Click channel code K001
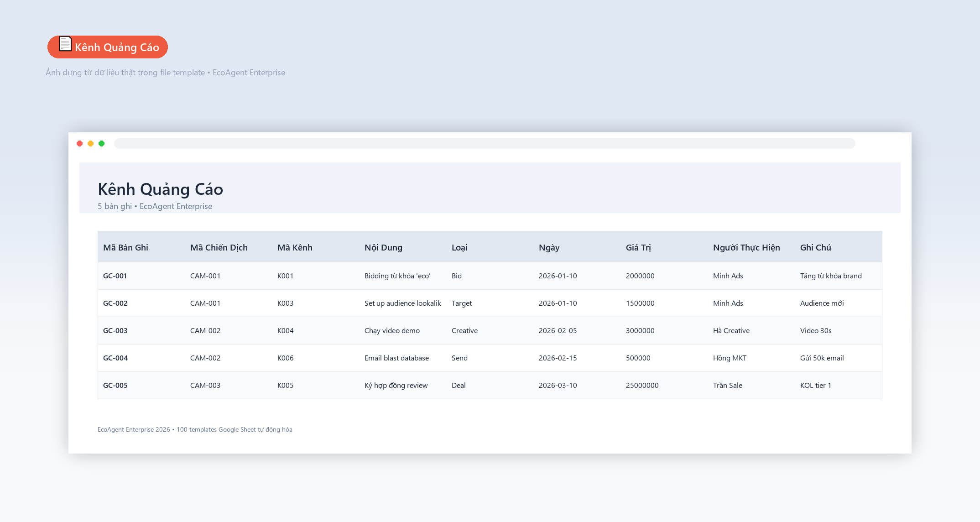This screenshot has width=980, height=522. [x=285, y=276]
